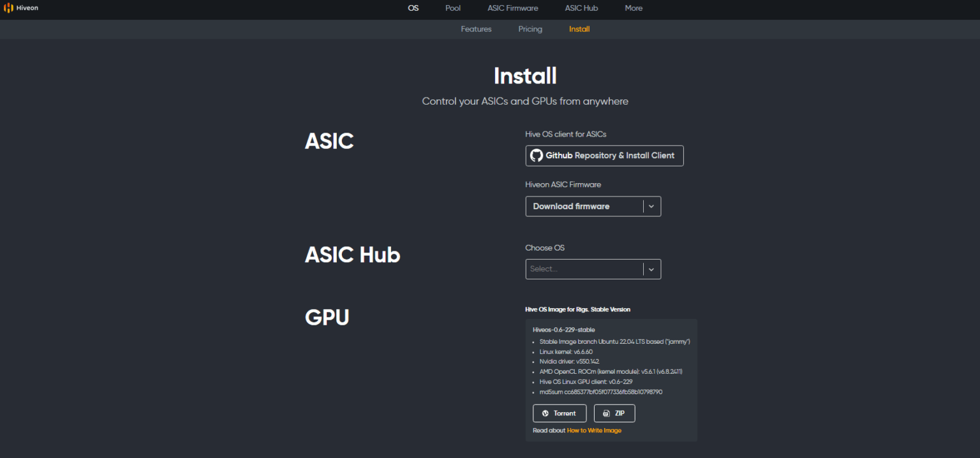Screen dimensions: 980x458
Task: Click the Hiveon brand name text
Action: coord(27,8)
